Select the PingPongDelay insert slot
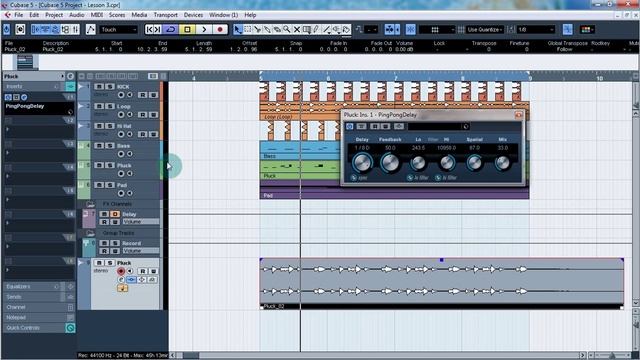The height and width of the screenshot is (360, 640). point(38,109)
